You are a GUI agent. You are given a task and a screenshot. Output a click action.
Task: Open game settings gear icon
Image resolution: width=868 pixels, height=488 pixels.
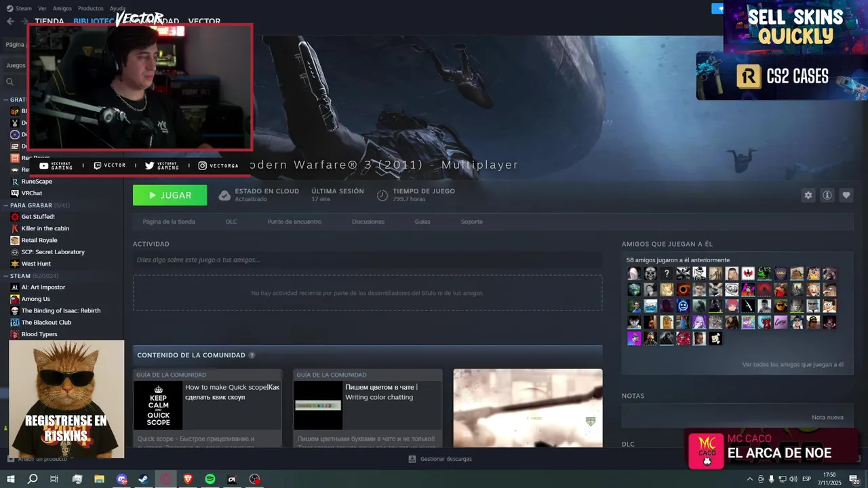808,195
